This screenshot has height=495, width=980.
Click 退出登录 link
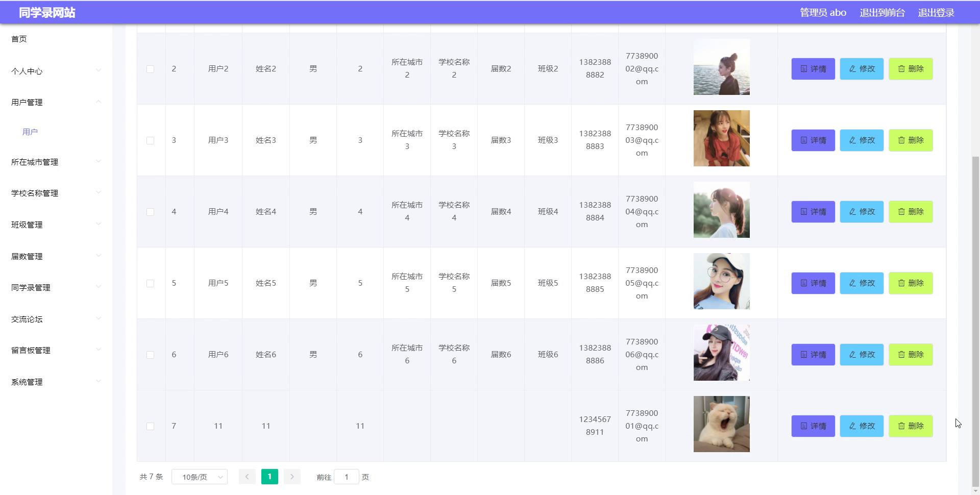click(x=936, y=13)
